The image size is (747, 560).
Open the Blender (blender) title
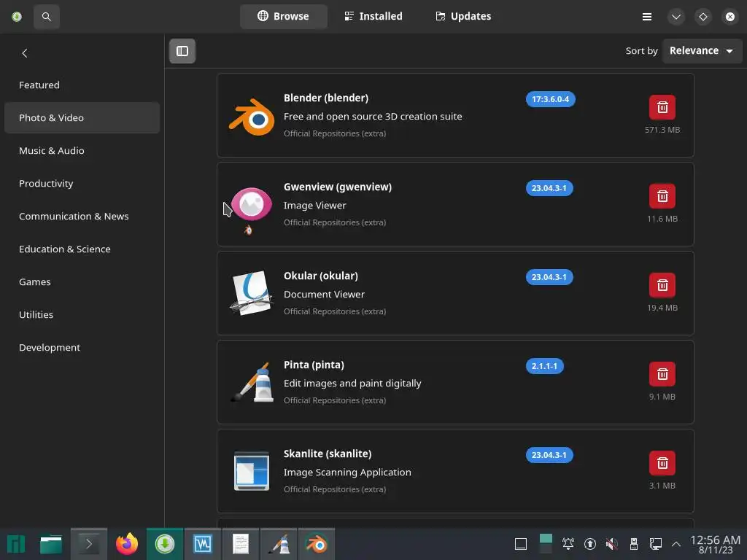(326, 98)
